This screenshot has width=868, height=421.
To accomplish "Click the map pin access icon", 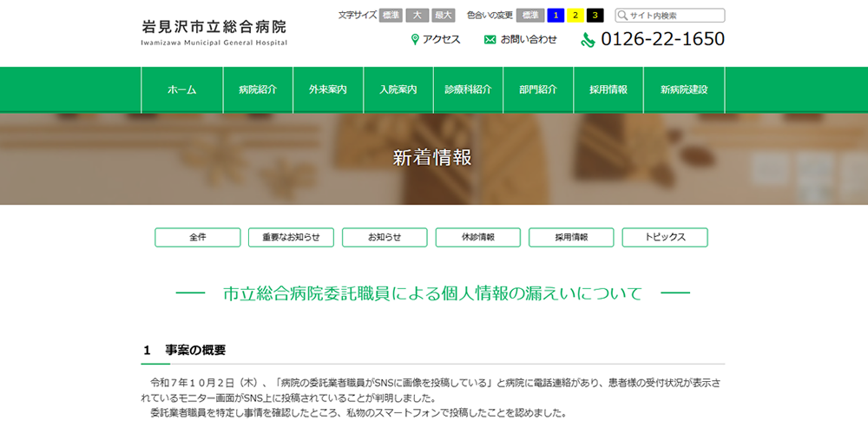I will click(415, 40).
